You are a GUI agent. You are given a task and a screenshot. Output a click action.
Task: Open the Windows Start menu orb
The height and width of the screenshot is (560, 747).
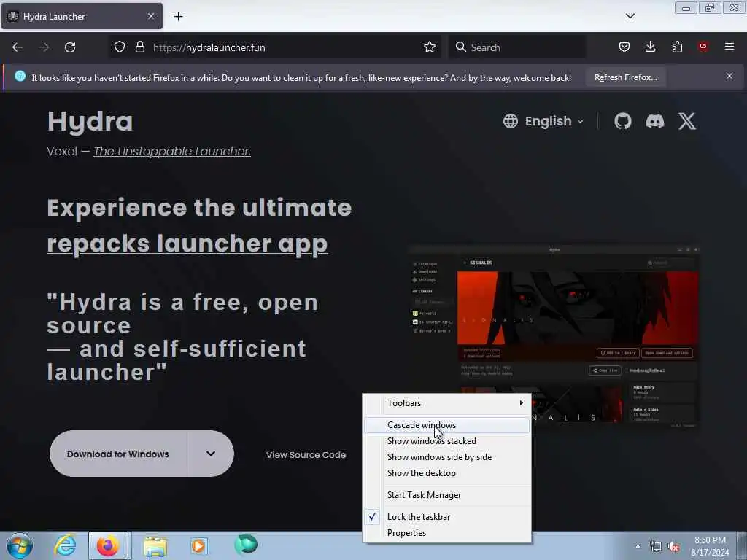click(20, 545)
